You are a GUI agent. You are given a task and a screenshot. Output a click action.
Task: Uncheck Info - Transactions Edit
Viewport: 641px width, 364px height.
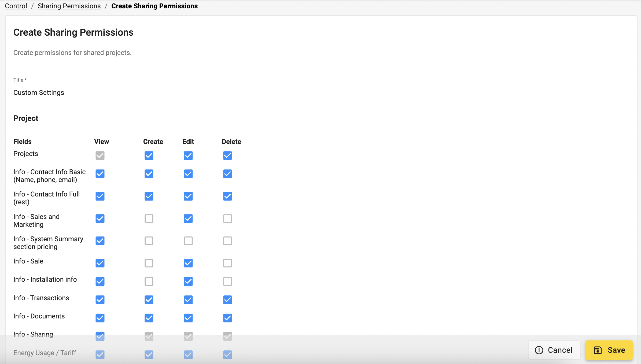188,300
